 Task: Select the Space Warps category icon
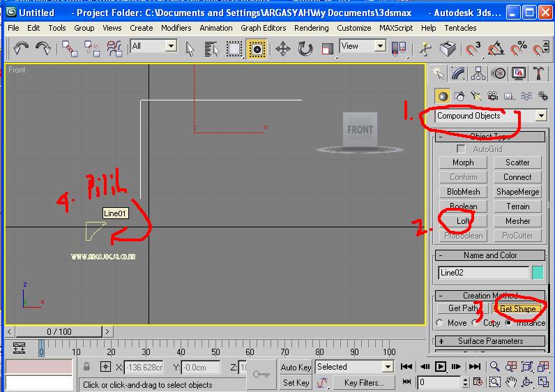point(526,96)
